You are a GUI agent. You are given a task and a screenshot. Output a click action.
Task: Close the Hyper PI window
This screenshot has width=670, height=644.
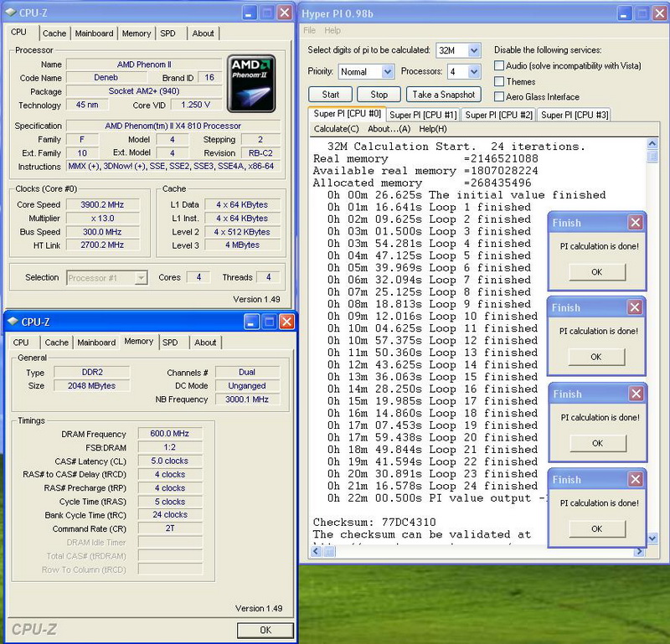[657, 13]
